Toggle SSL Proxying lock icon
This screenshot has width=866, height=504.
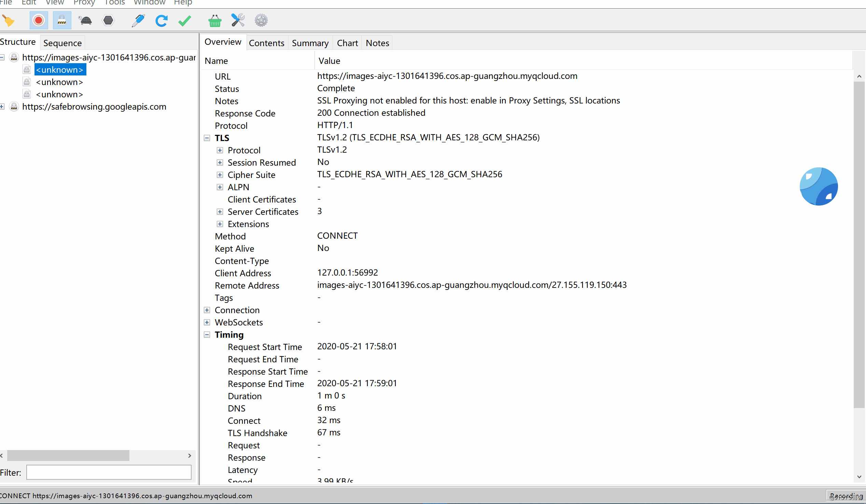pyautogui.click(x=62, y=20)
